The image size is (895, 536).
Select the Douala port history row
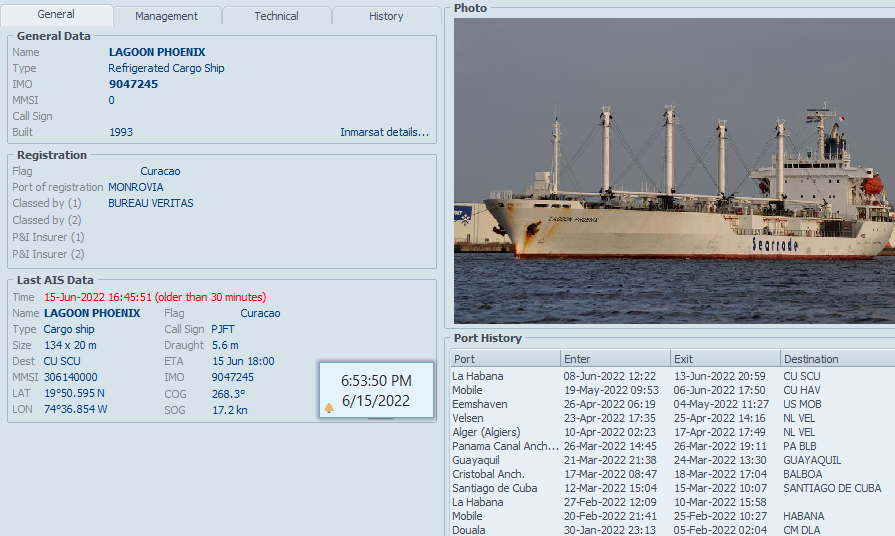672,530
